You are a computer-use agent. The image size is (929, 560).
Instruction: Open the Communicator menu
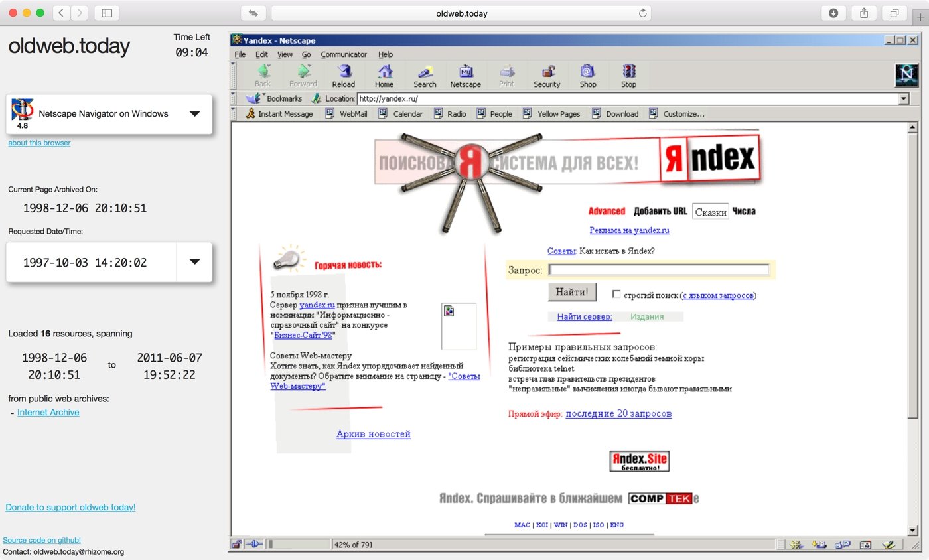(343, 54)
